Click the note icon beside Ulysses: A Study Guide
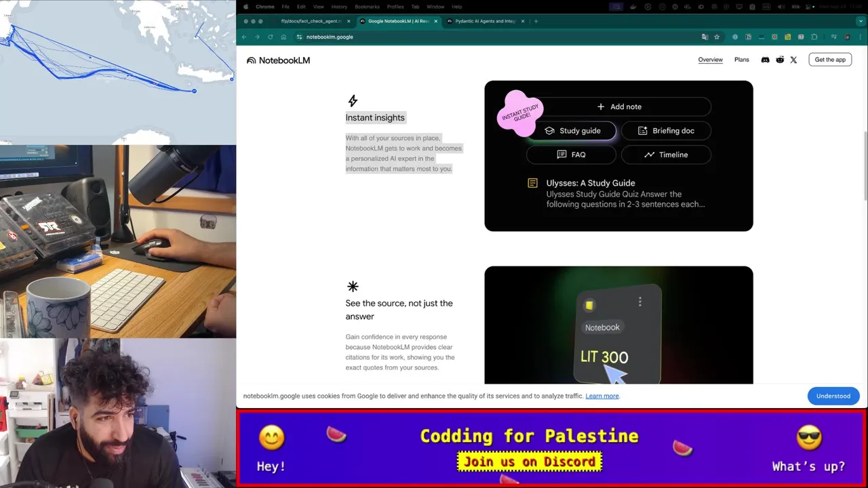868x488 pixels. [532, 183]
